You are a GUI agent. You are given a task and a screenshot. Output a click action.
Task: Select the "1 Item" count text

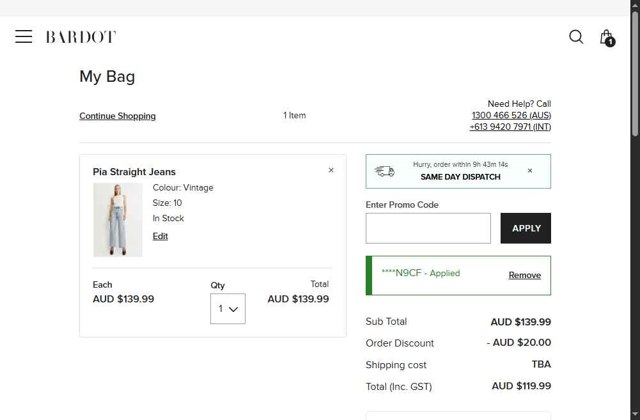click(x=294, y=116)
